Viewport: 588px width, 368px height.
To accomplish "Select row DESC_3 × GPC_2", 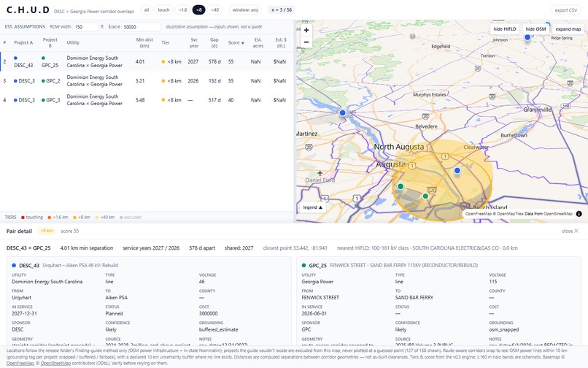I will [147, 81].
